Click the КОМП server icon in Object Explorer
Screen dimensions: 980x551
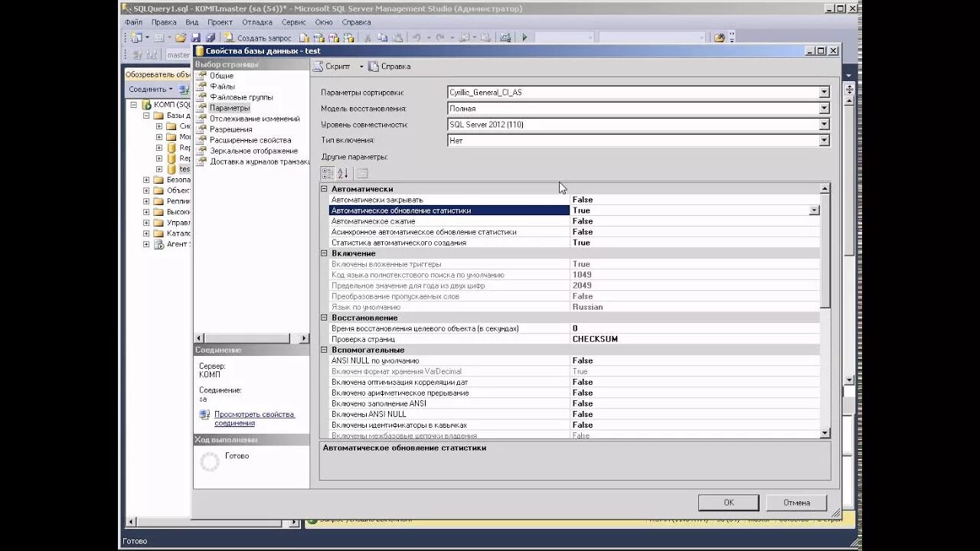coord(146,105)
